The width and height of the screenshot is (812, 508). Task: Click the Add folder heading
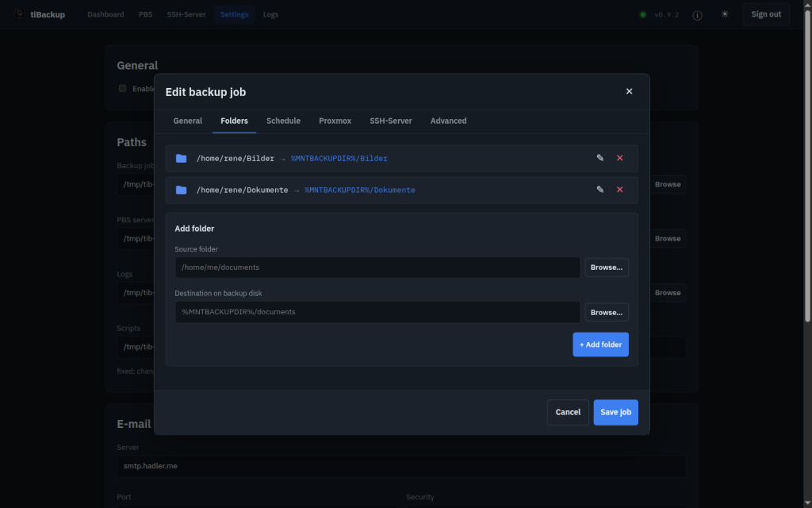(194, 229)
